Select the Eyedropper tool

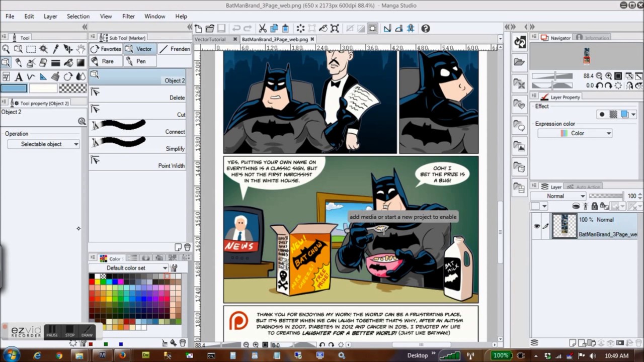coord(55,49)
